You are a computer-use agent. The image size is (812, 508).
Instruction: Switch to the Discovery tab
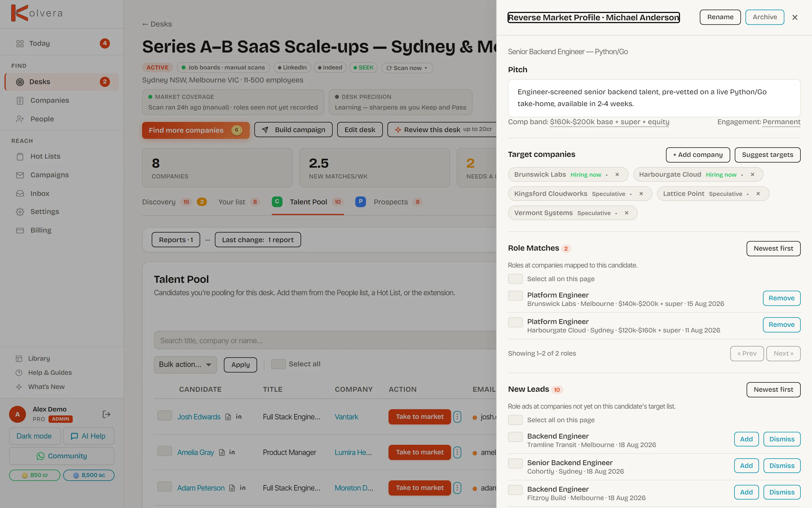[175, 202]
